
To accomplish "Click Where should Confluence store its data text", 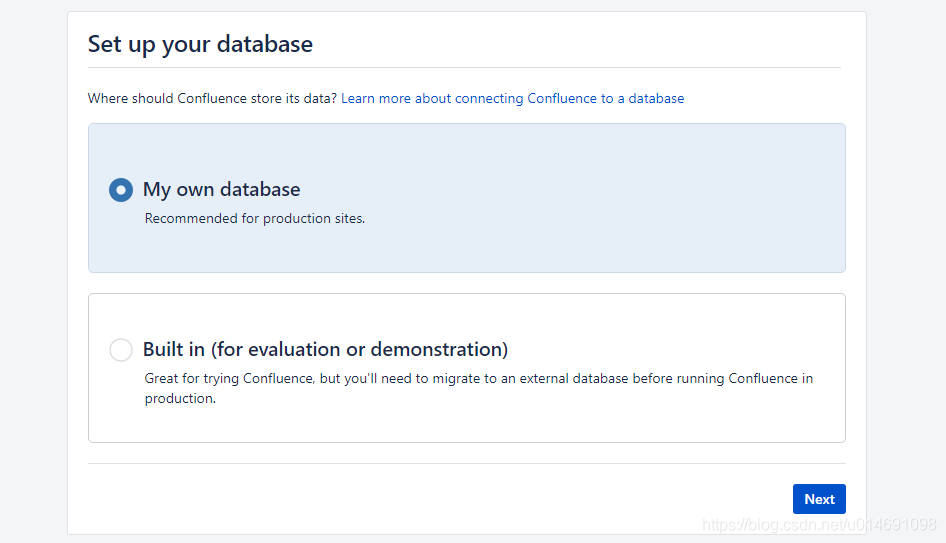I will coord(212,98).
